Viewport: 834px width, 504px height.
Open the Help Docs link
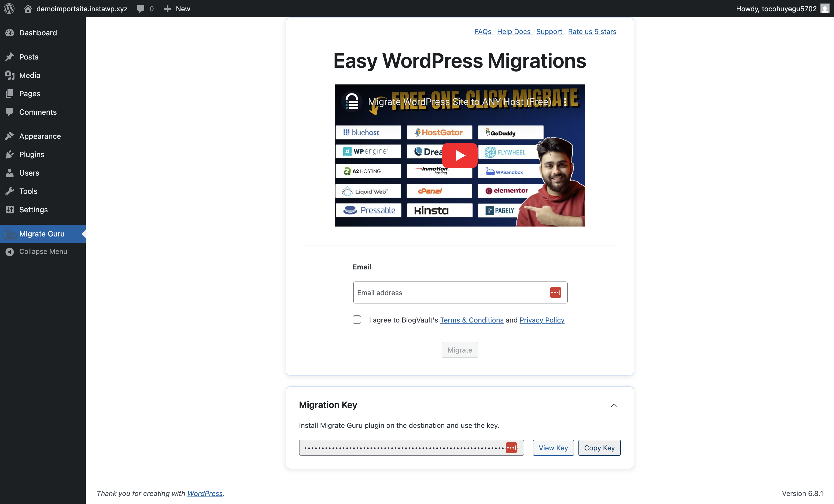[514, 31]
